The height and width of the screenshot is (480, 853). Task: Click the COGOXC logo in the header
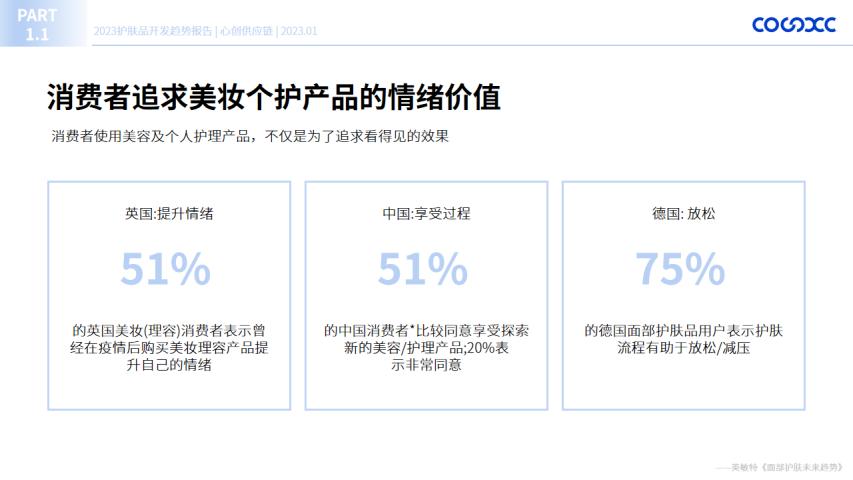coord(793,25)
